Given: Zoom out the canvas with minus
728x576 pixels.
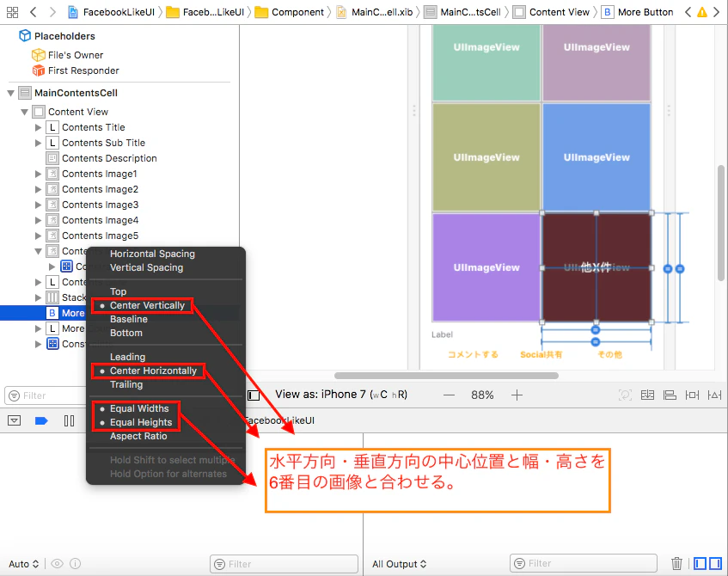Looking at the screenshot, I should (449, 395).
